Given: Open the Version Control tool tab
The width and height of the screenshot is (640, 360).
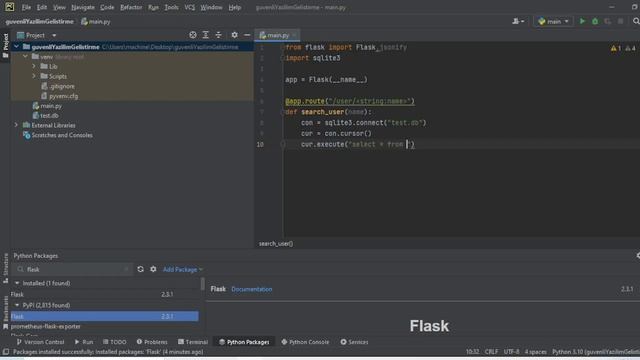Looking at the screenshot, I should (40, 342).
